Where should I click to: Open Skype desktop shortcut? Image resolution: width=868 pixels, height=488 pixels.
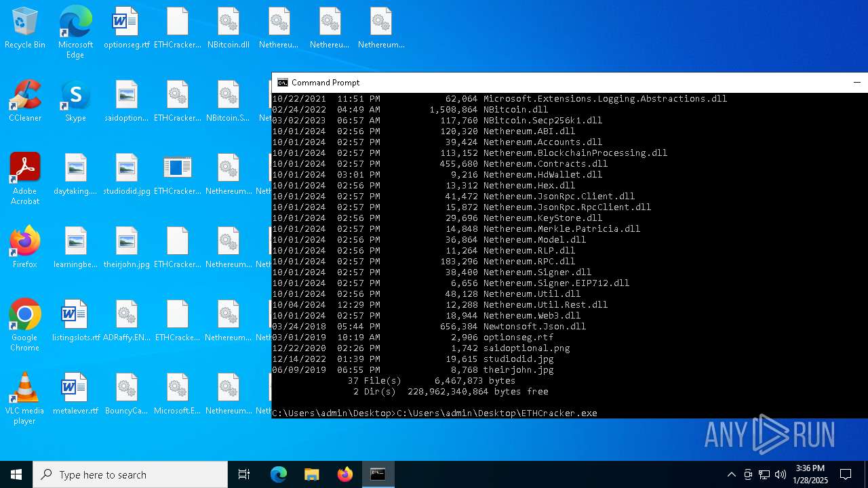point(75,102)
